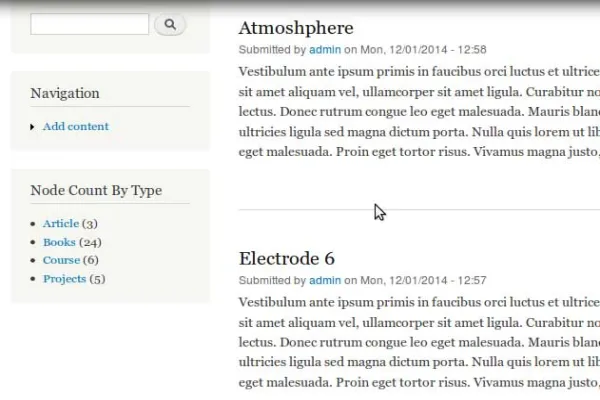Click the Node Count By Type heading
Image resolution: width=600 pixels, height=400 pixels.
tap(96, 190)
